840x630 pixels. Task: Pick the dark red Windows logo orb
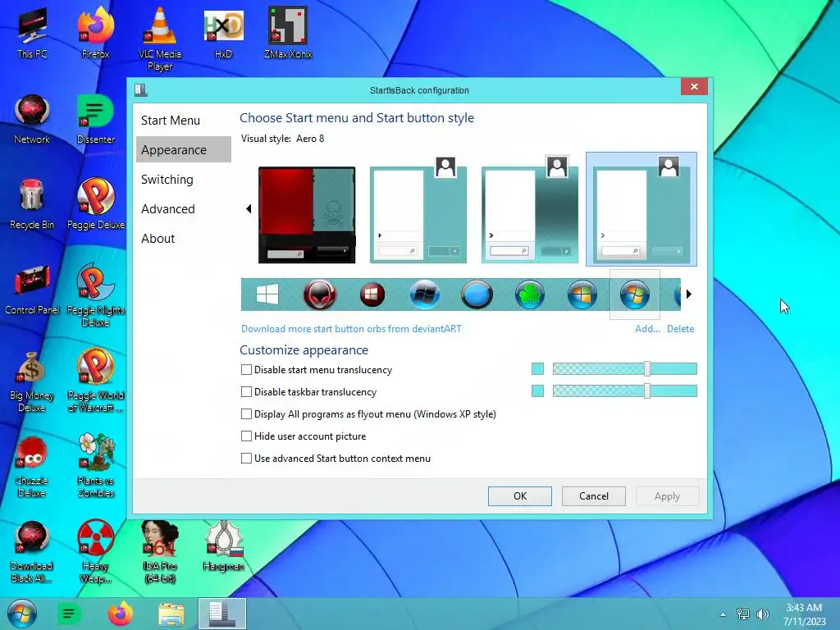coord(372,294)
